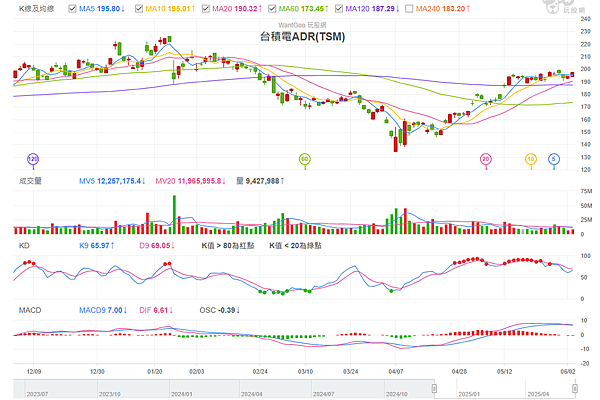This screenshot has height=400, width=600.
Task: Uncheck the MA10 moving average checkbox
Action: (139, 8)
